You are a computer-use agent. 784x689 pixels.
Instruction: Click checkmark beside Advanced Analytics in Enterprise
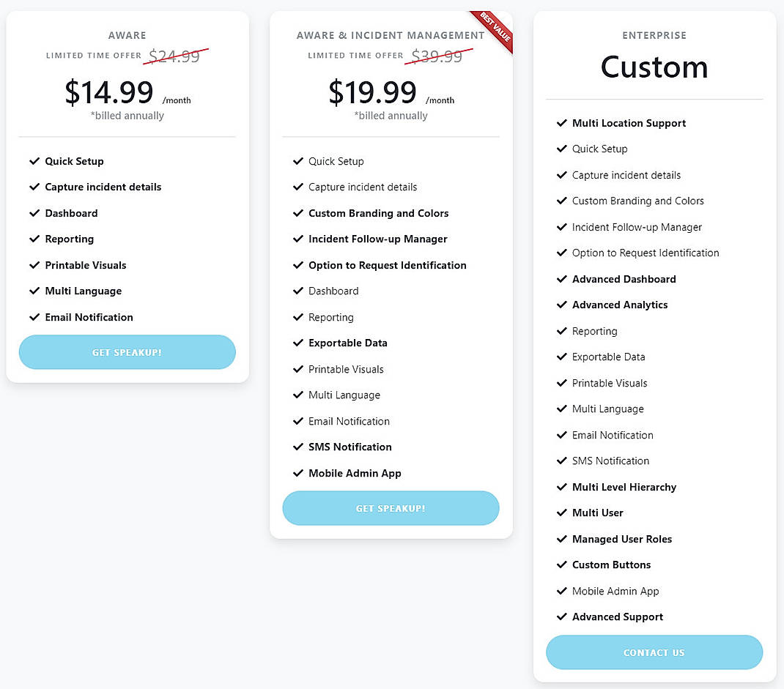[562, 305]
